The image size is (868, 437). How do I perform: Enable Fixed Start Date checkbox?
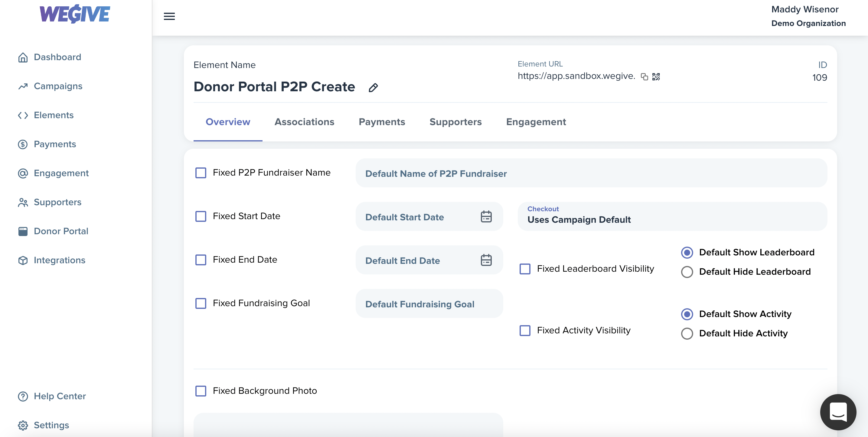point(201,216)
